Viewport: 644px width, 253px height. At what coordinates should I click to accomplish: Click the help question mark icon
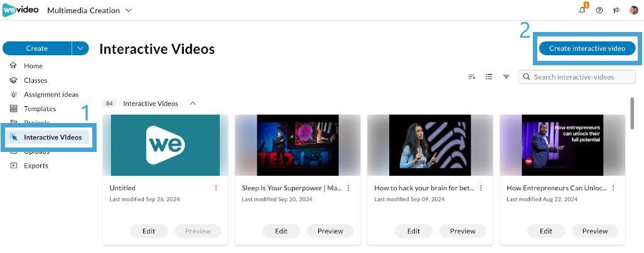[599, 11]
